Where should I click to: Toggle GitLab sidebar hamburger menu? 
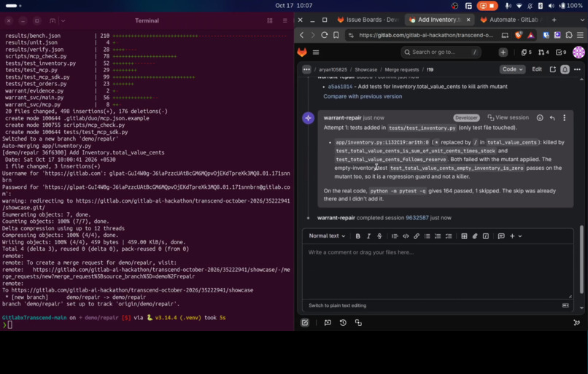click(316, 52)
